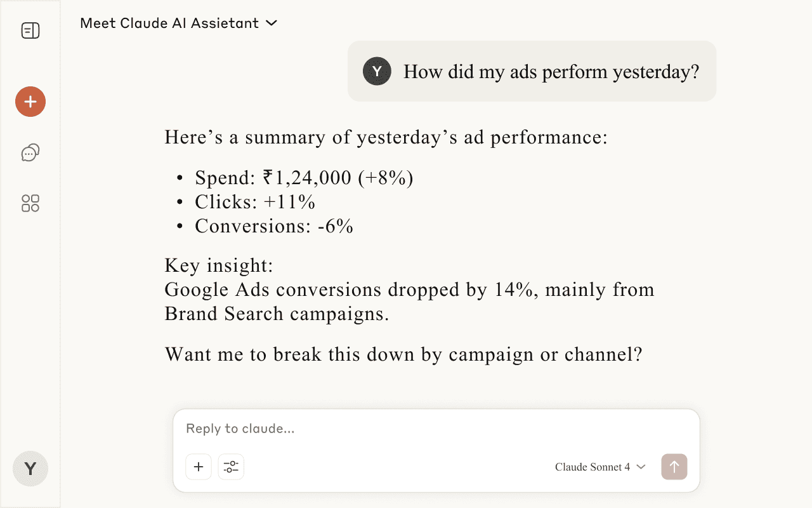Send the message with the up arrow
This screenshot has height=508, width=812.
pos(674,467)
